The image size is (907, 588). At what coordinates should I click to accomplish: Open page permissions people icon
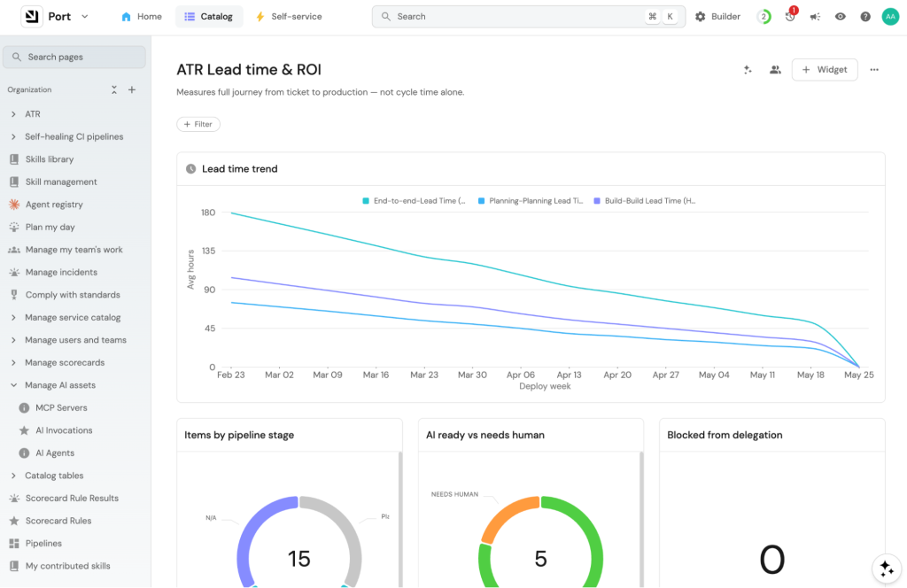[x=775, y=69]
